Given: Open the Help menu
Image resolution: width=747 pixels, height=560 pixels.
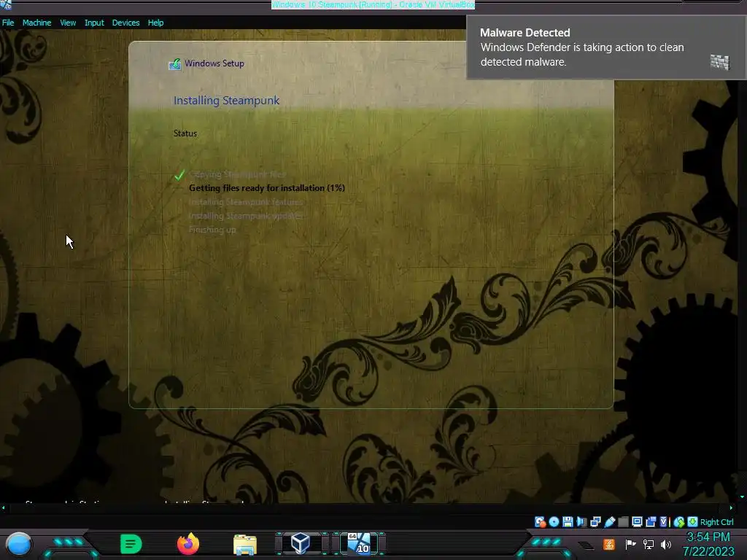Looking at the screenshot, I should [x=155, y=23].
